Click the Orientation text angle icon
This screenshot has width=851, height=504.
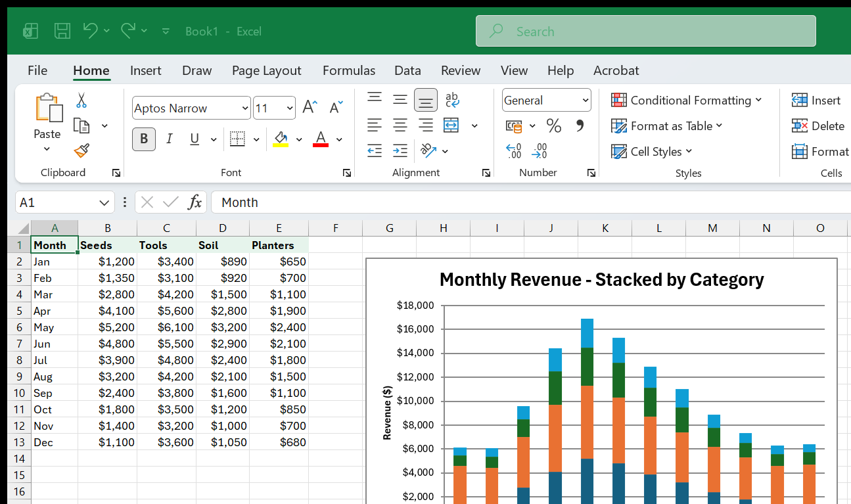(x=428, y=150)
